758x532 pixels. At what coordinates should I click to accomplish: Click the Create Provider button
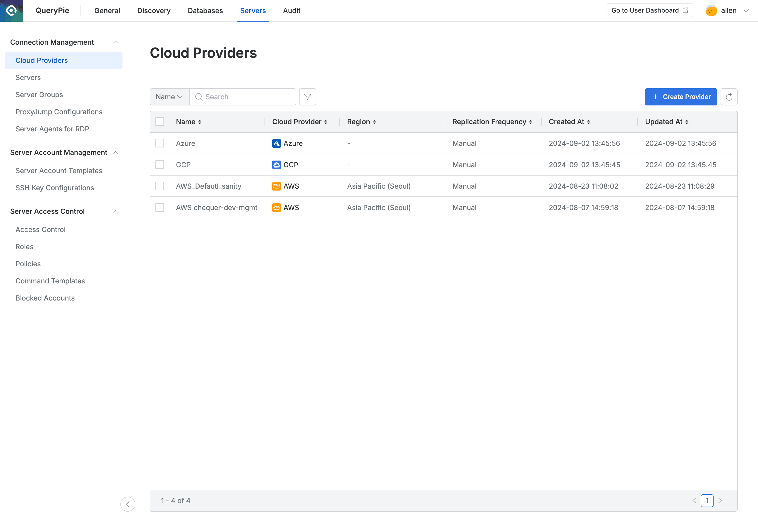click(681, 97)
